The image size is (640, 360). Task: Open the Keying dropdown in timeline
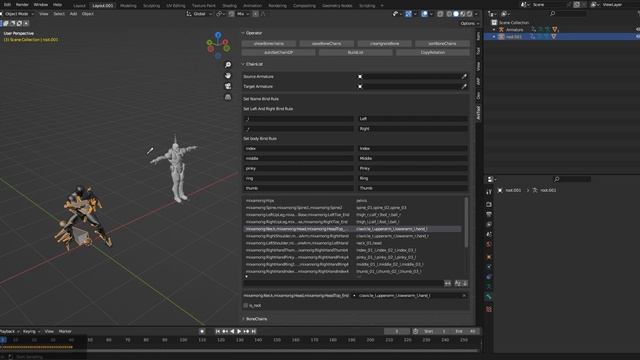pyautogui.click(x=31, y=331)
